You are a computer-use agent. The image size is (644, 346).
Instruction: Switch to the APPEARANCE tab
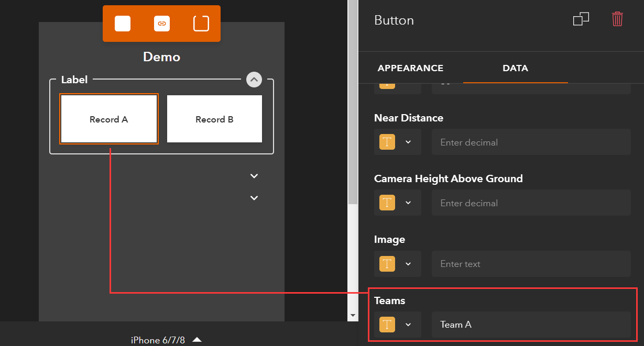(410, 68)
